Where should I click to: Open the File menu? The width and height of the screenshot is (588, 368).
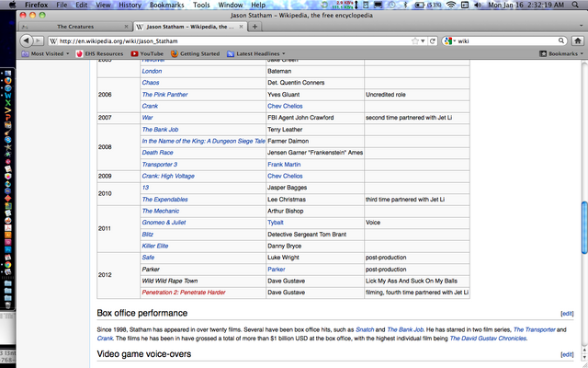point(62,5)
